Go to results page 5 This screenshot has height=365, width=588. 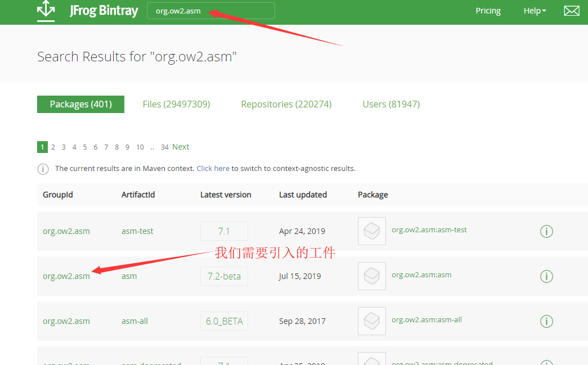click(x=85, y=147)
